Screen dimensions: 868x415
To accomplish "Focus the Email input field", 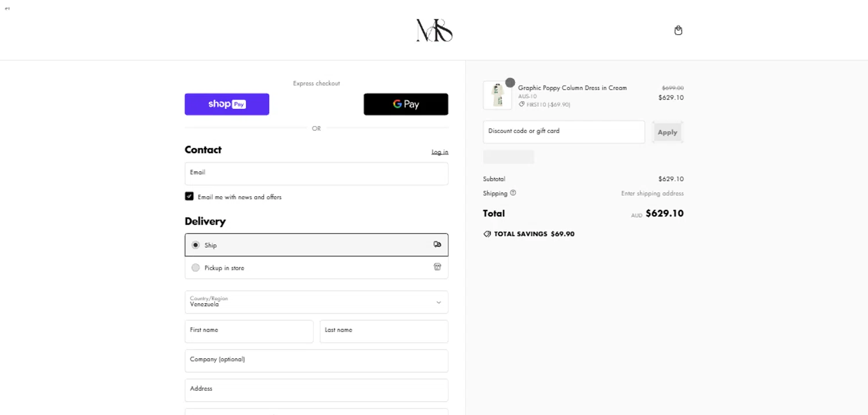I will point(317,174).
